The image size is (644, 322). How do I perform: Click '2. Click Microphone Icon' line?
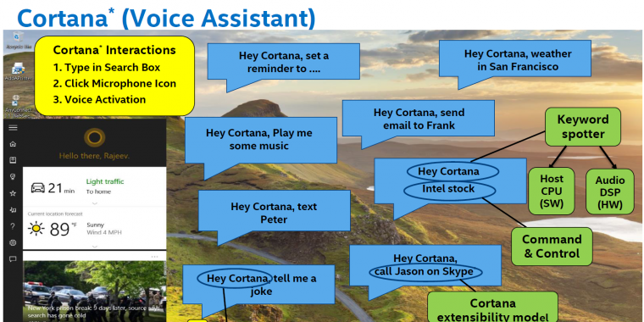pyautogui.click(x=114, y=84)
